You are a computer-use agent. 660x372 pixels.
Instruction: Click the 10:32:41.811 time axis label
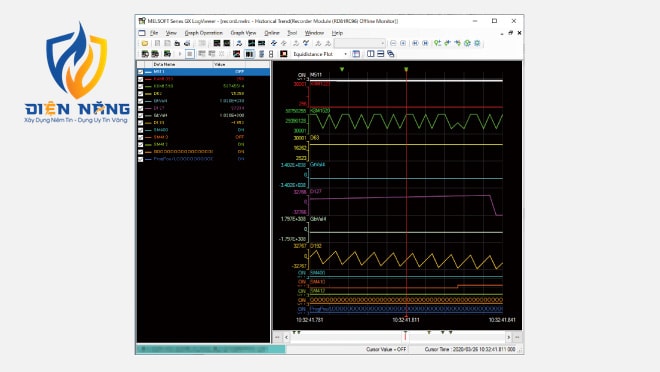(x=406, y=320)
